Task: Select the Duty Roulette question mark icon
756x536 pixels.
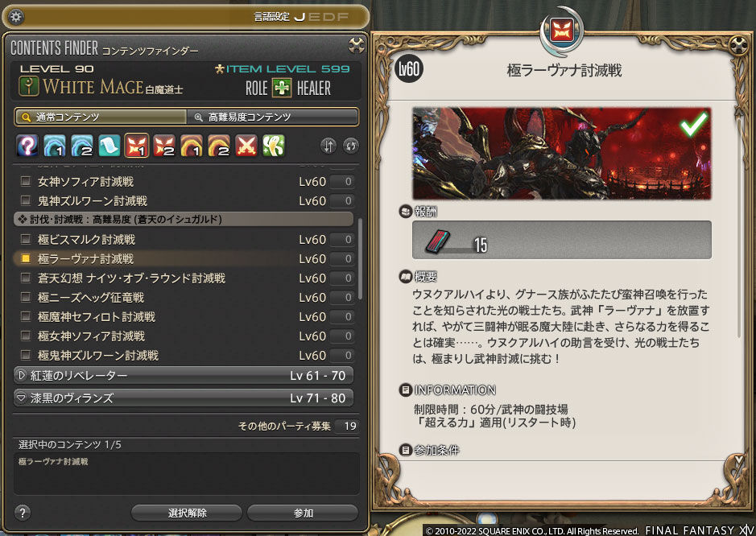Action: 27,145
